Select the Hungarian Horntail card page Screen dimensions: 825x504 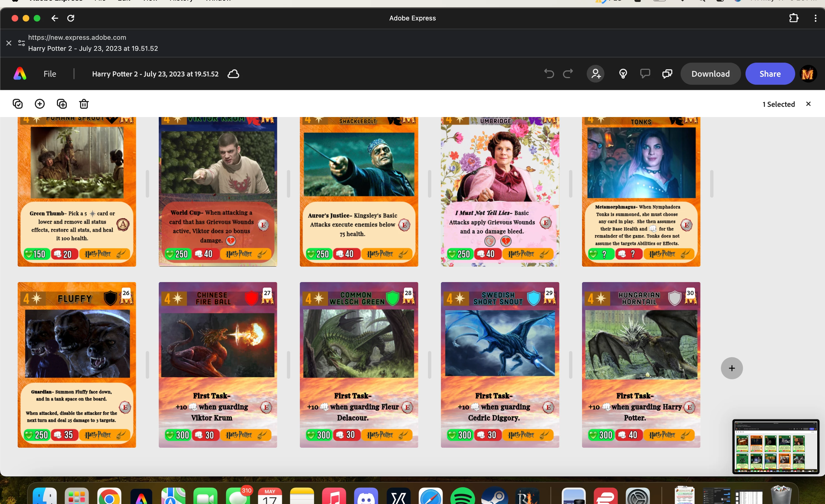click(x=641, y=365)
